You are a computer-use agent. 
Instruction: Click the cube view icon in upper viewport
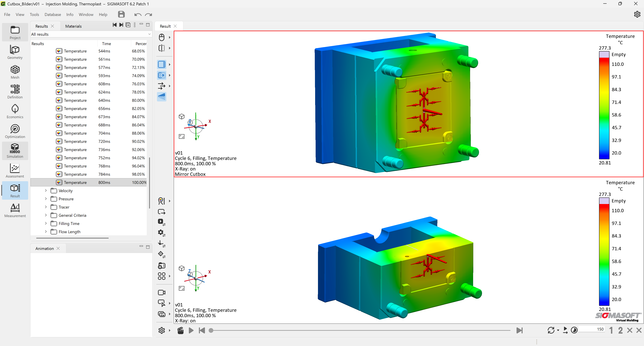point(182,116)
